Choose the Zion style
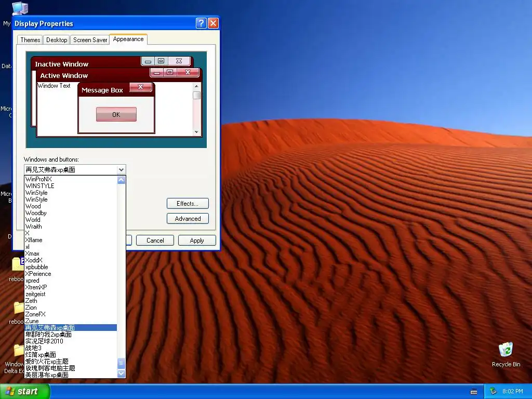 pos(71,308)
